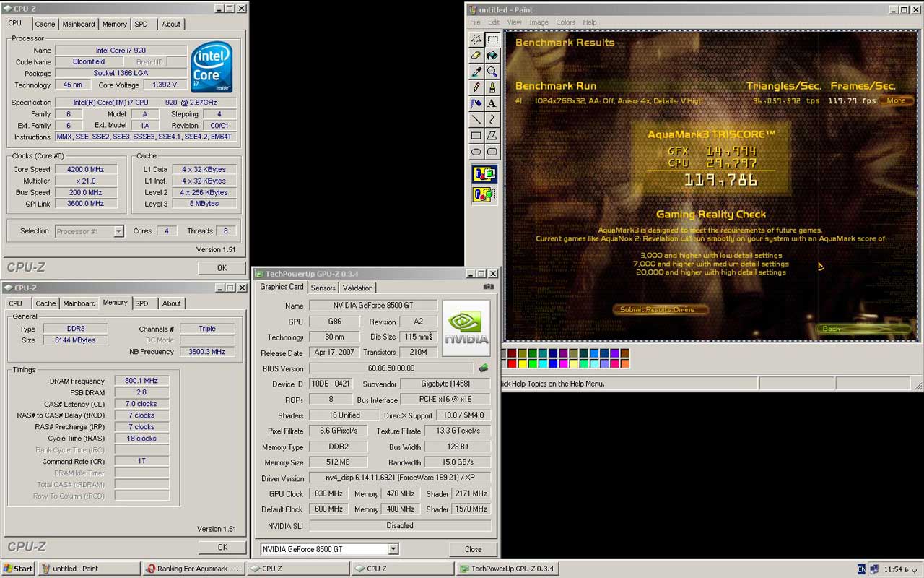Image resolution: width=924 pixels, height=578 pixels.
Task: Select the Airbrush spray tool
Action: click(x=476, y=103)
